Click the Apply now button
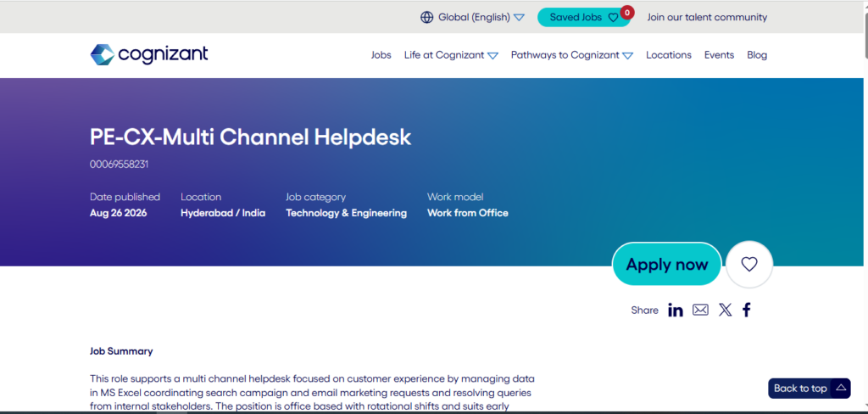Screen dimensions: 868x414 pos(666,265)
